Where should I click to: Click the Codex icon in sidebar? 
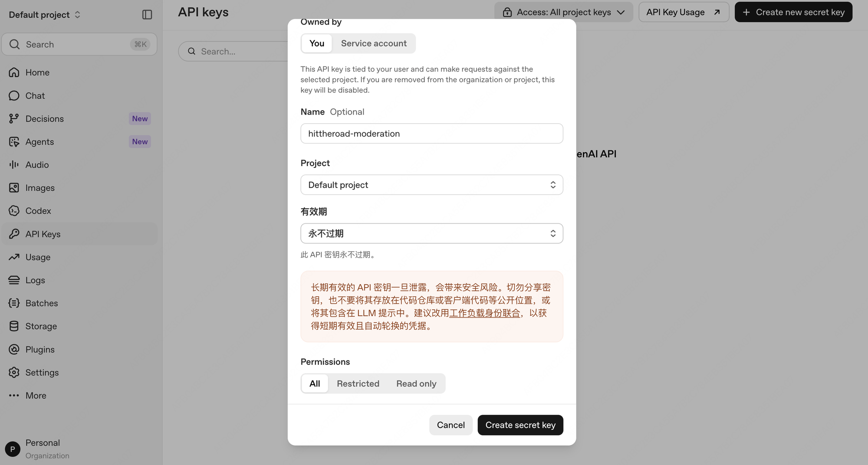tap(14, 211)
